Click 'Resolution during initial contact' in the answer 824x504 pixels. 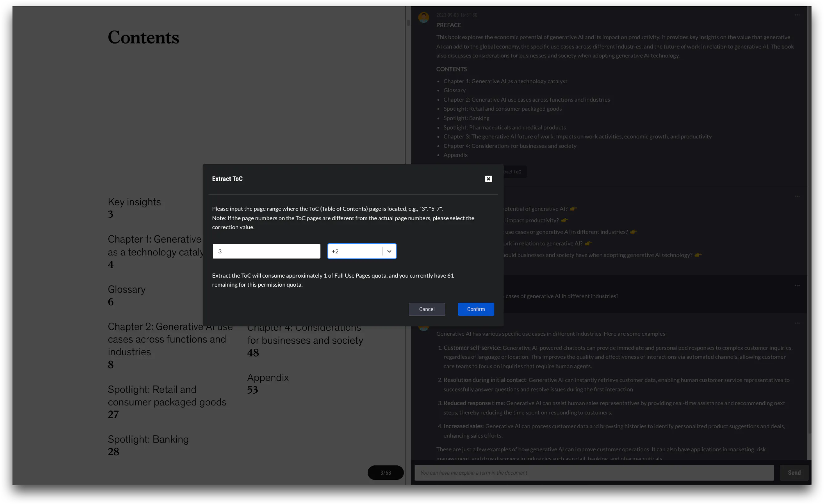coord(484,380)
